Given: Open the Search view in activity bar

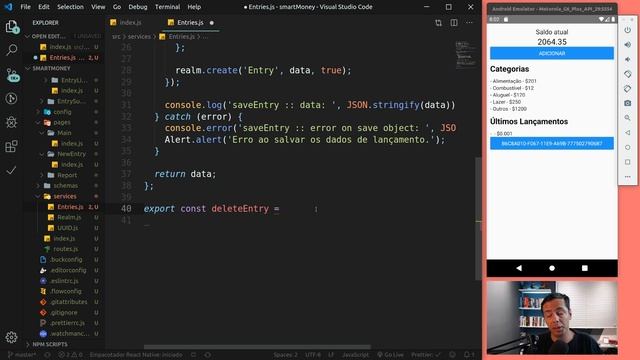Looking at the screenshot, I should (11, 50).
